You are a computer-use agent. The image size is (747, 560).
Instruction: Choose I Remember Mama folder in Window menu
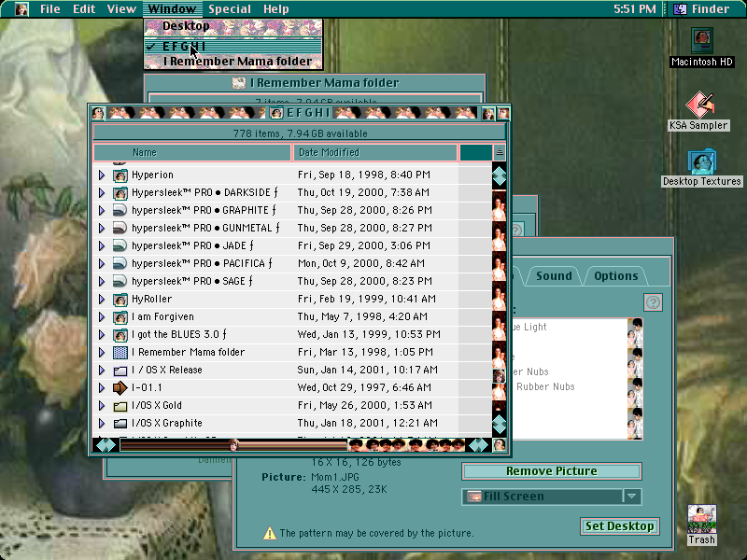(233, 62)
